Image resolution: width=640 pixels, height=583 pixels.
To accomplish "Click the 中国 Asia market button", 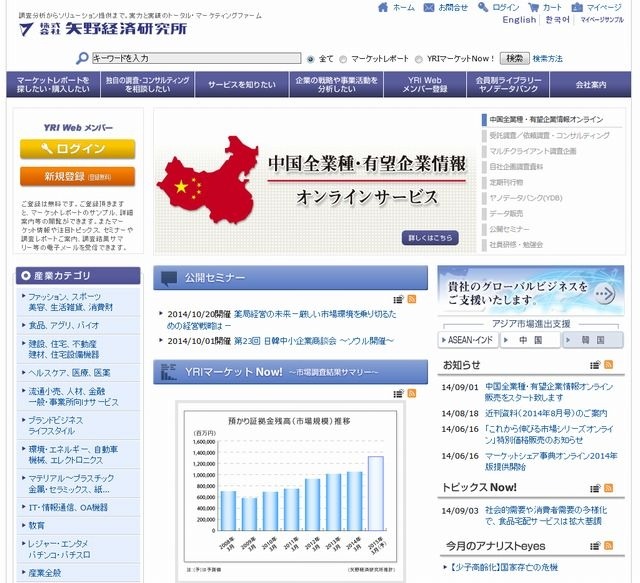I will [x=531, y=340].
